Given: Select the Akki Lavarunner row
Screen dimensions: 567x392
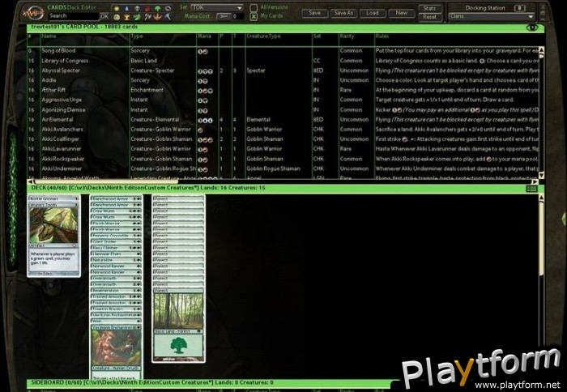Looking at the screenshot, I should [283, 149].
